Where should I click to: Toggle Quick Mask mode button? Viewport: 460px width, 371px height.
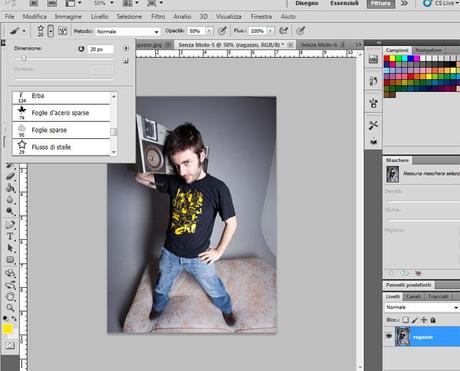pos(10,346)
